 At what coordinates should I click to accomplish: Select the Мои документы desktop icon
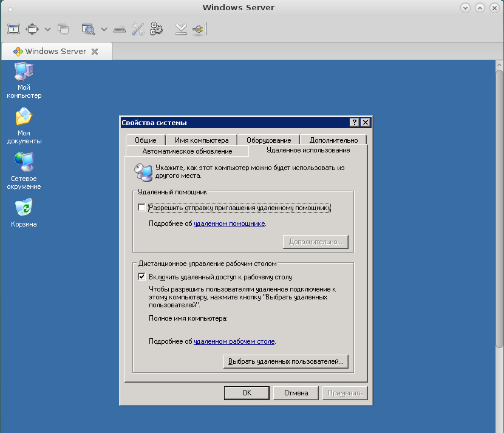24,126
